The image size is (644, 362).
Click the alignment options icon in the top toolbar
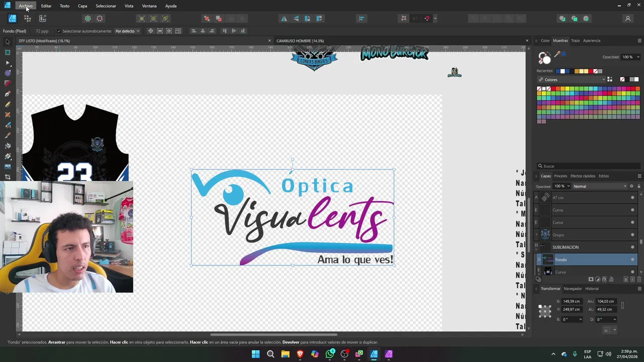point(361,19)
